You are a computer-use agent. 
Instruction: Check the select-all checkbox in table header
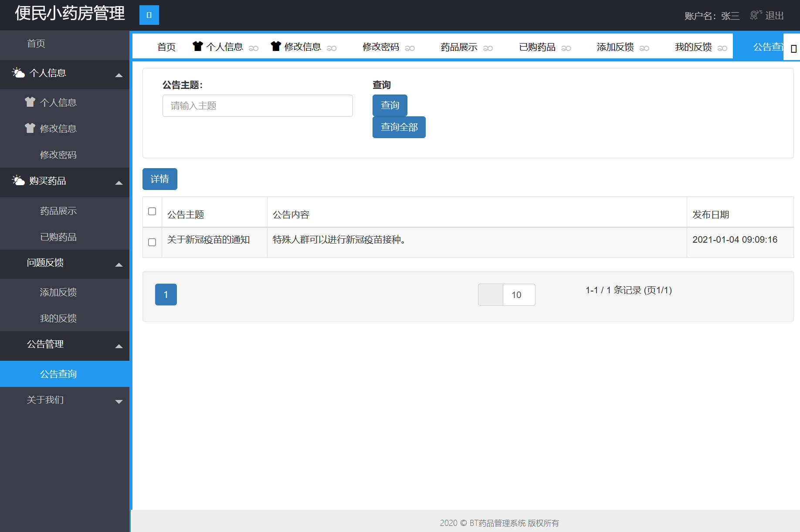pos(152,211)
